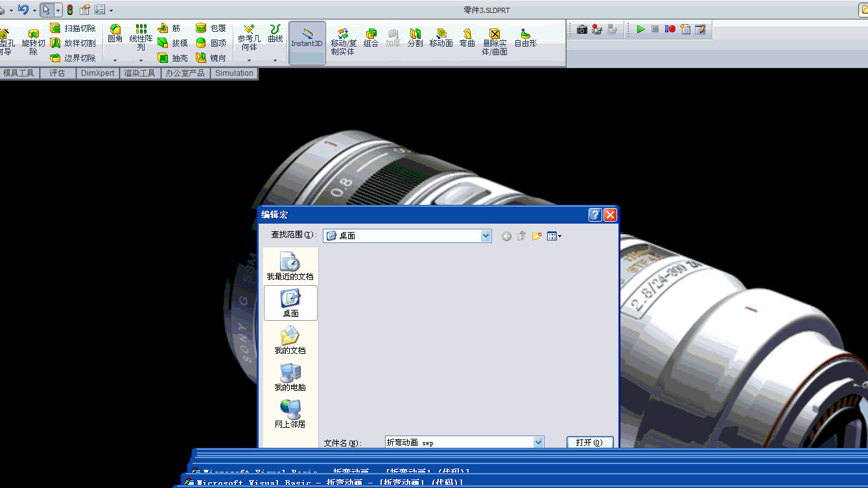Click the 分割 (Split) tool
The image size is (868, 488).
click(415, 38)
